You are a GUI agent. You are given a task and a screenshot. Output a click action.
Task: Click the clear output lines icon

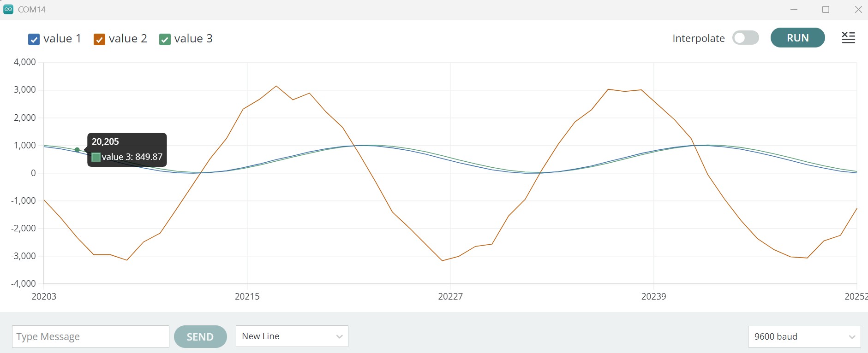(x=848, y=38)
